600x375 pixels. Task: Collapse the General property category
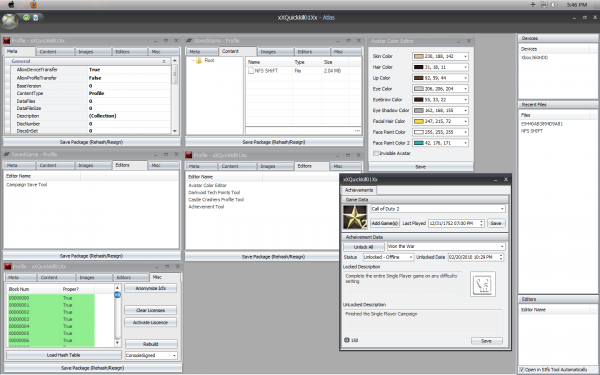point(164,61)
